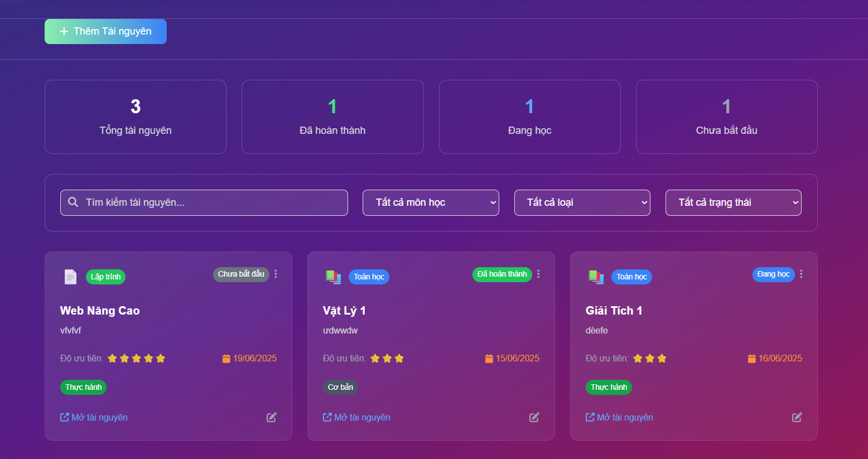Click the Tổng tài nguyên stat card
Viewport: 868px width, 459px height.
coord(136,117)
